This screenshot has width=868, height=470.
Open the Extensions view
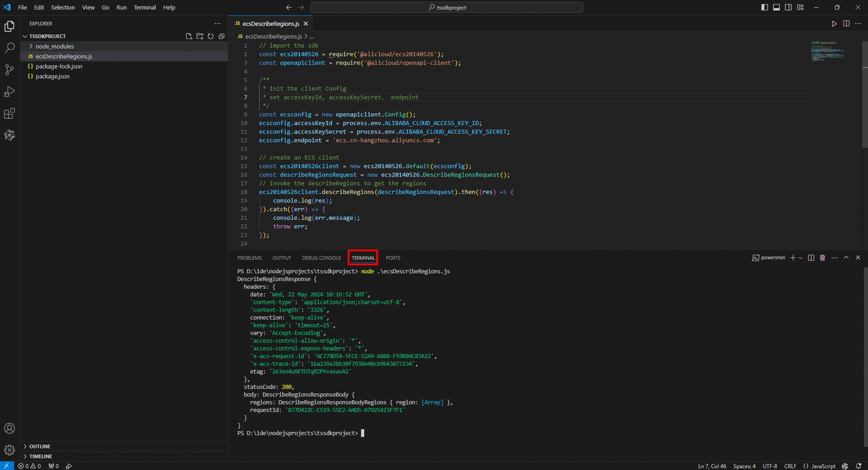click(10, 113)
